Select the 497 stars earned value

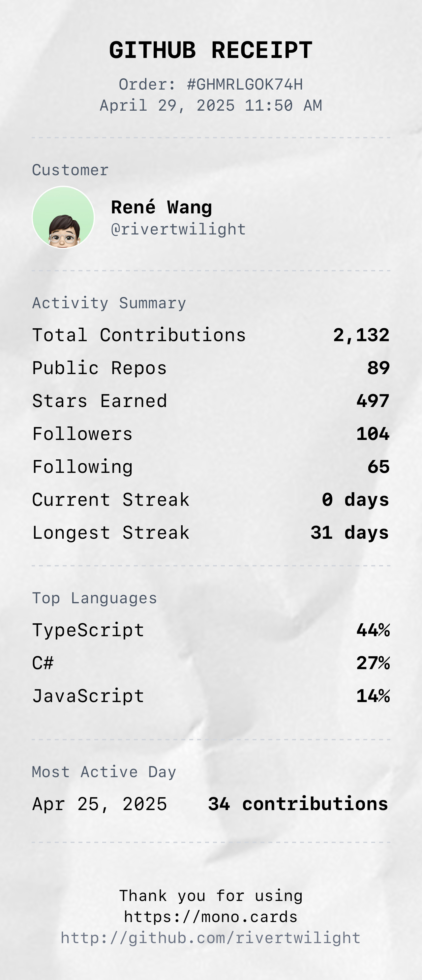coord(373,401)
